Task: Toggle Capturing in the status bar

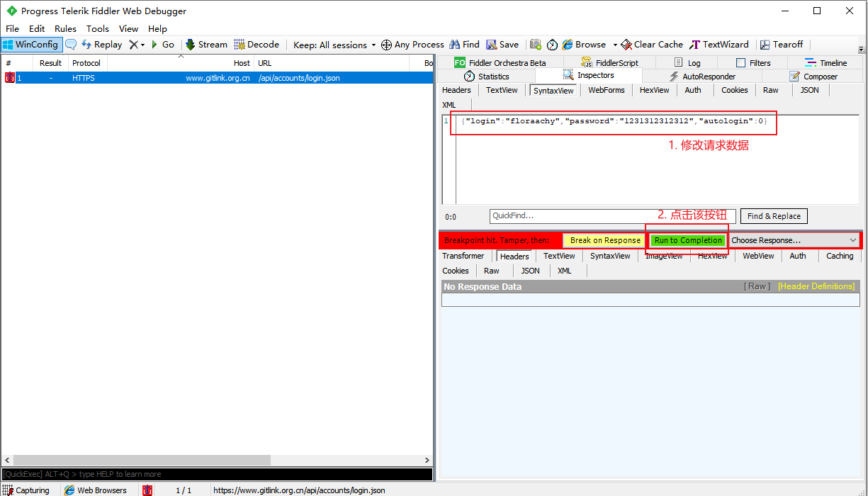Action: [26, 490]
